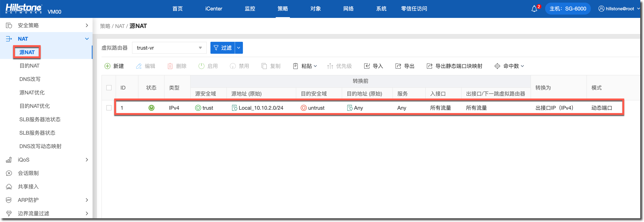Screen dimensions: 644x222
Task: Click the 导出 export icon
Action: click(x=398, y=66)
